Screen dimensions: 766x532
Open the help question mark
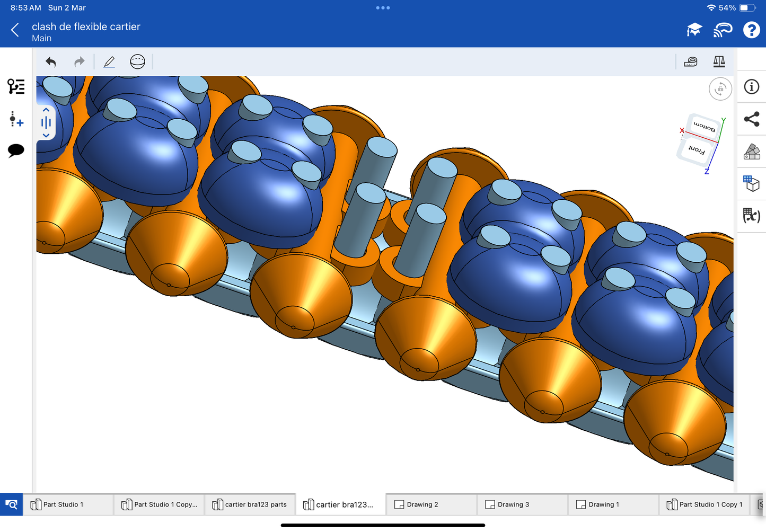751,30
